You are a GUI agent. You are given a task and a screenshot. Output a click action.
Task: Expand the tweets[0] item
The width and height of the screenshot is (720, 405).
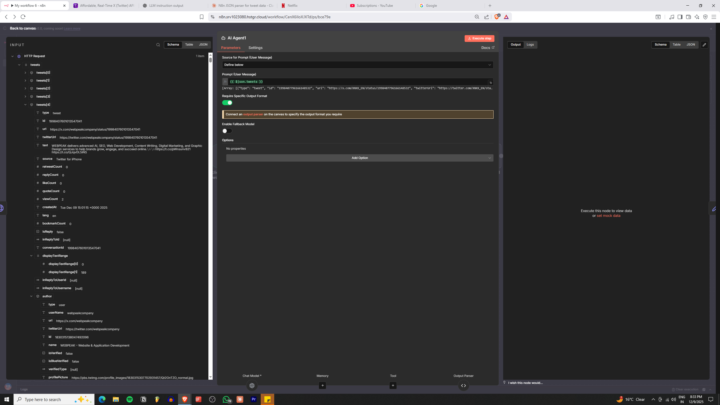point(25,73)
